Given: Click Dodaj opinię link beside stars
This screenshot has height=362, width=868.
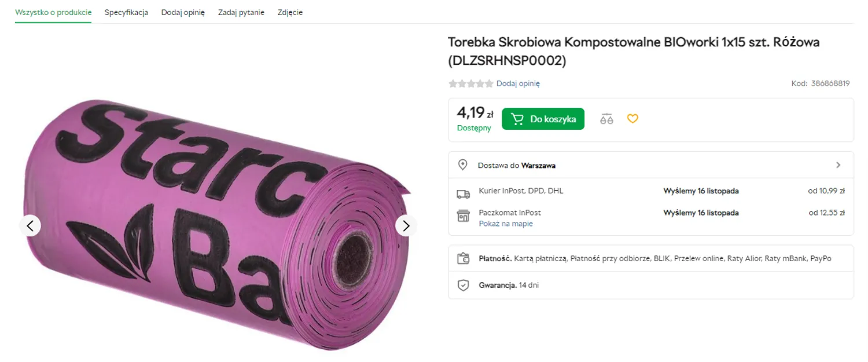Looking at the screenshot, I should (x=518, y=83).
